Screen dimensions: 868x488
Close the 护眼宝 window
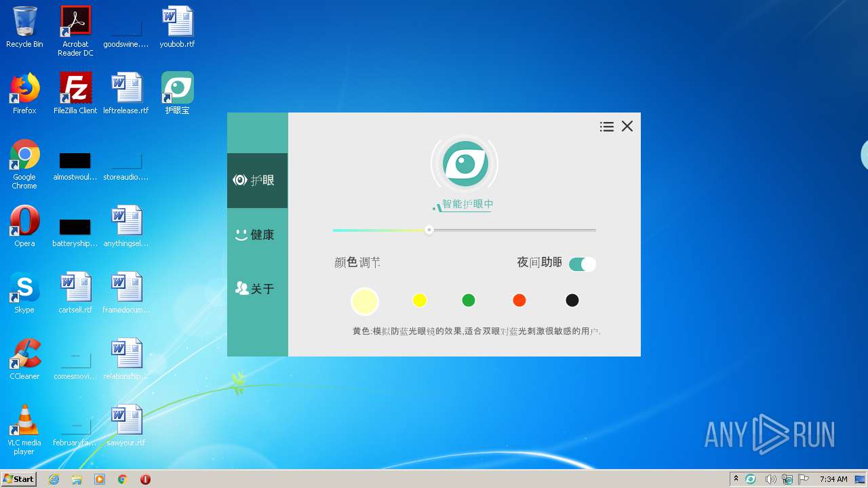pos(627,126)
